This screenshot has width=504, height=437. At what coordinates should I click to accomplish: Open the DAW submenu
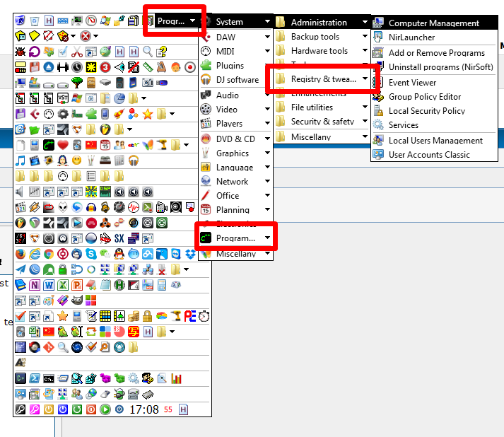(235, 37)
